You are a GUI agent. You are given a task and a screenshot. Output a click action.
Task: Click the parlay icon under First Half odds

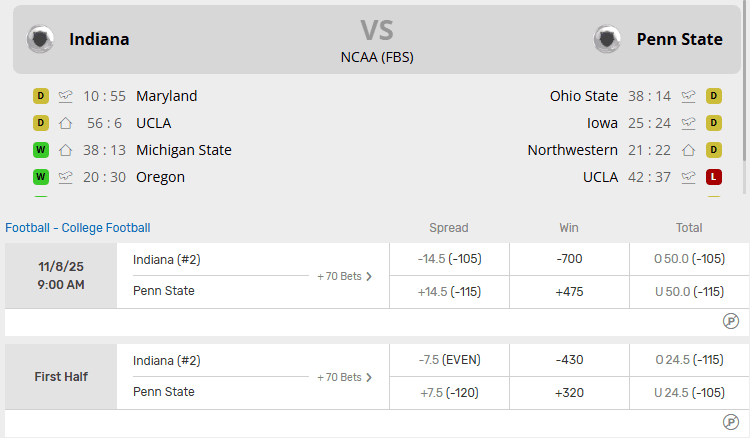[731, 422]
